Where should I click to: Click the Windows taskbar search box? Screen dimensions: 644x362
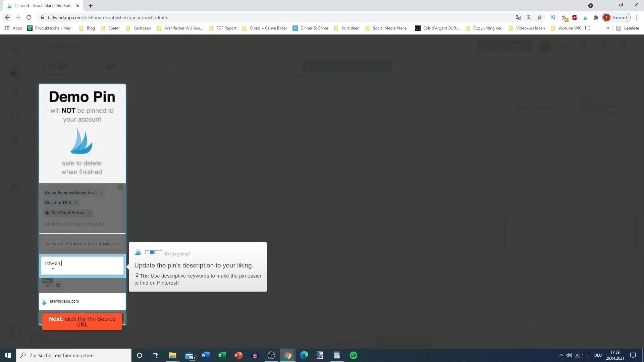click(x=74, y=355)
